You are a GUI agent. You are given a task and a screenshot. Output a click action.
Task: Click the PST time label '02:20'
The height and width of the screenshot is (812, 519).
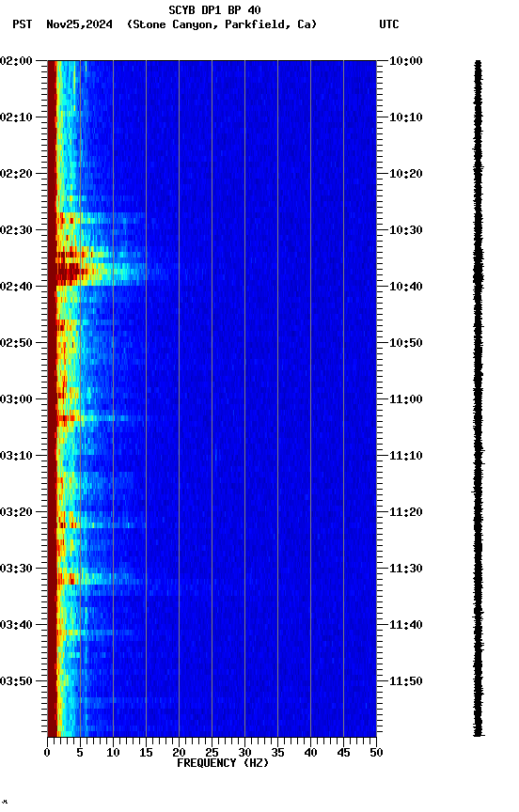click(x=16, y=174)
